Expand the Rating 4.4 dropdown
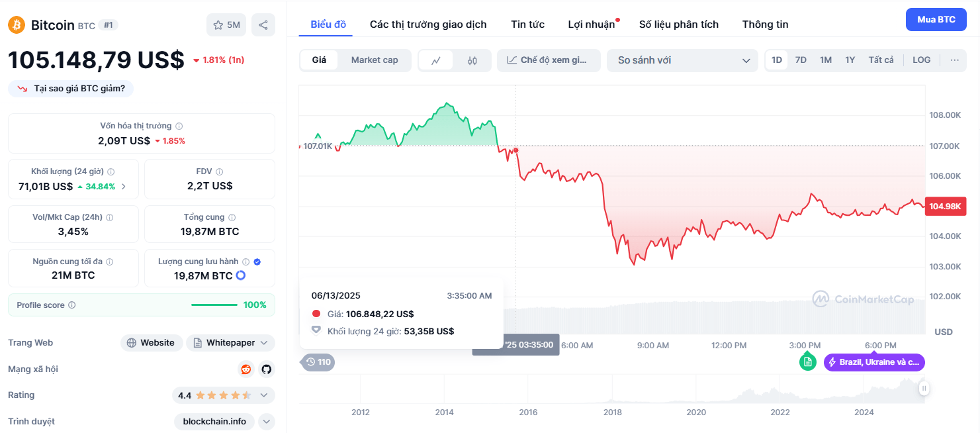Image resolution: width=980 pixels, height=433 pixels. pos(264,395)
